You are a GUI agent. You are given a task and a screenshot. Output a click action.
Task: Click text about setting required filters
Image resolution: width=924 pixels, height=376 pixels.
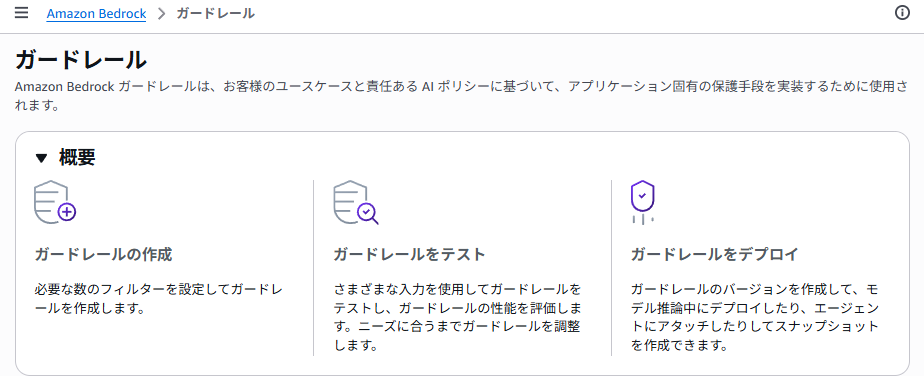(x=159, y=299)
